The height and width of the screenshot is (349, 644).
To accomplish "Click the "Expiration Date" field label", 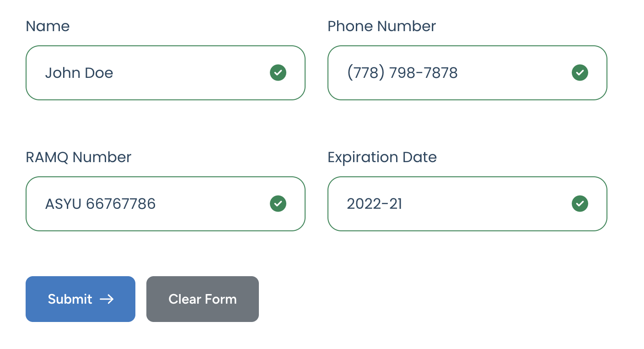I will pos(382,157).
